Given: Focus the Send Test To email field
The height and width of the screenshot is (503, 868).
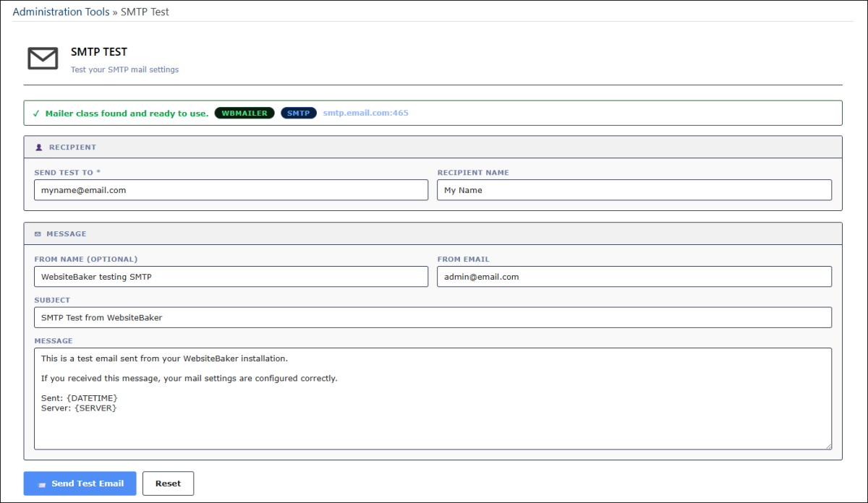Looking at the screenshot, I should 231,190.
